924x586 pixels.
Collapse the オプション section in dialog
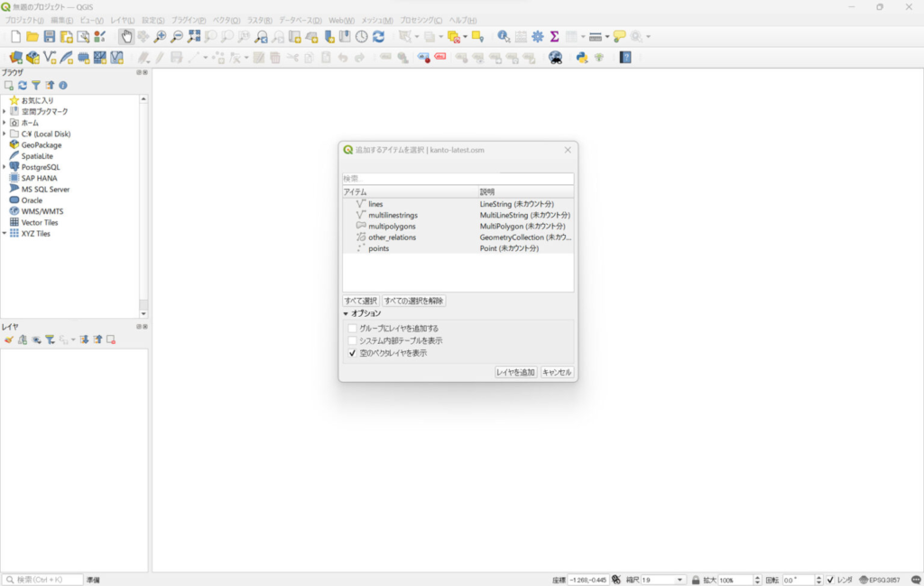346,313
